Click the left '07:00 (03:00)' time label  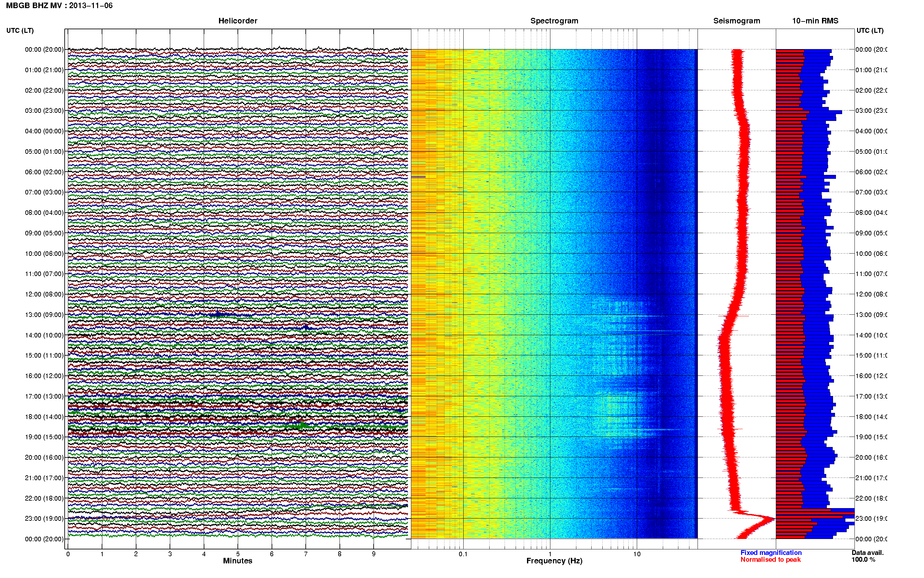[x=44, y=192]
